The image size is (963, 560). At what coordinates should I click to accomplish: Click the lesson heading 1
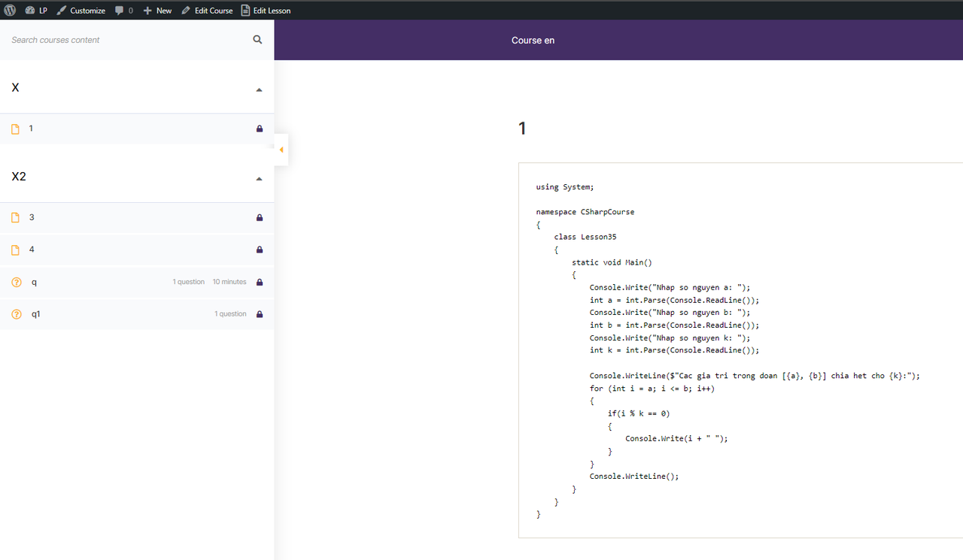click(x=522, y=129)
